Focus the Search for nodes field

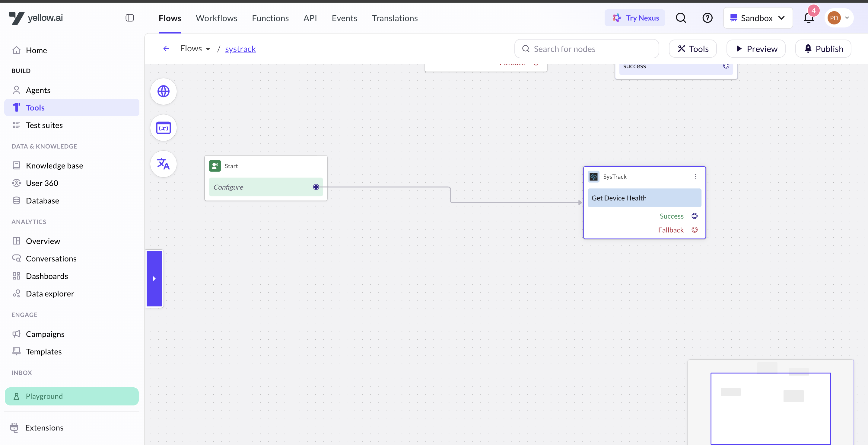[587, 49]
